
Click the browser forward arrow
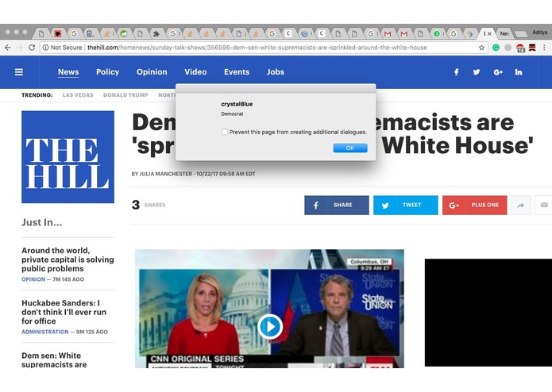20,48
